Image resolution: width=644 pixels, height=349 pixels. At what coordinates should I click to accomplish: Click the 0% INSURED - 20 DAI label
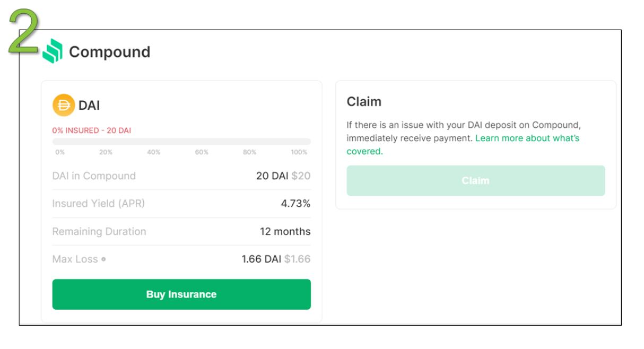(x=91, y=130)
